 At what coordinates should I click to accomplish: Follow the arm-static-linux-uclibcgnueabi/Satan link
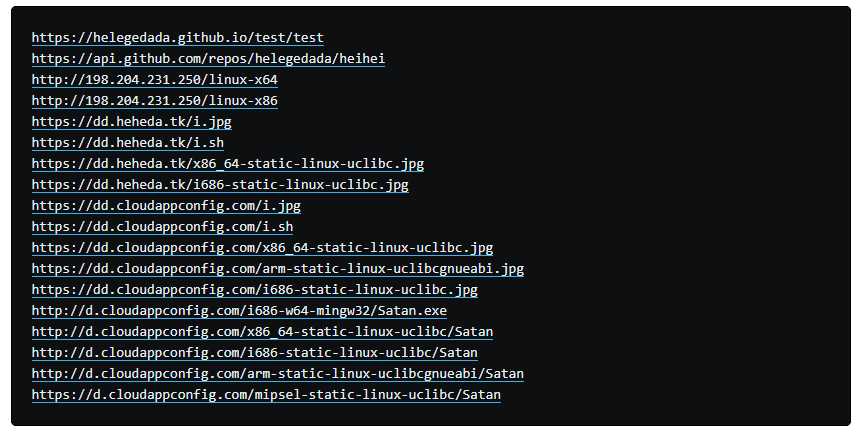(x=278, y=374)
